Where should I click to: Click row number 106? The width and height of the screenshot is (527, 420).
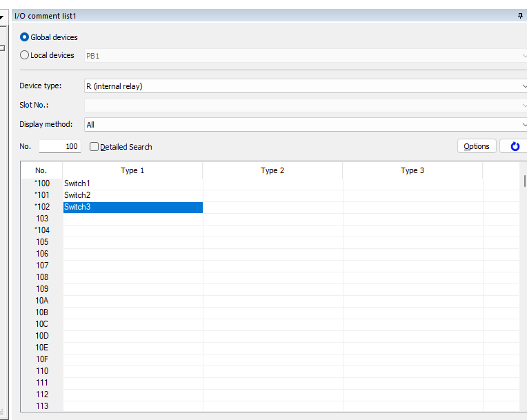tap(42, 254)
